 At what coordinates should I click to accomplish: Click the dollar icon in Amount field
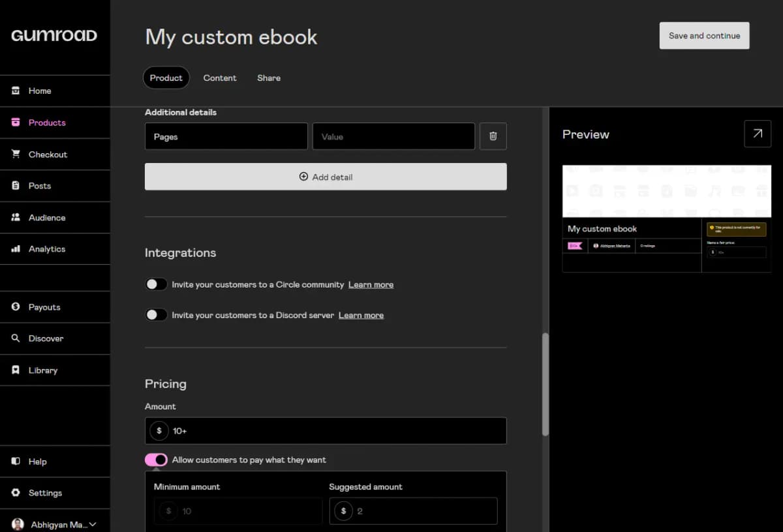[159, 431]
